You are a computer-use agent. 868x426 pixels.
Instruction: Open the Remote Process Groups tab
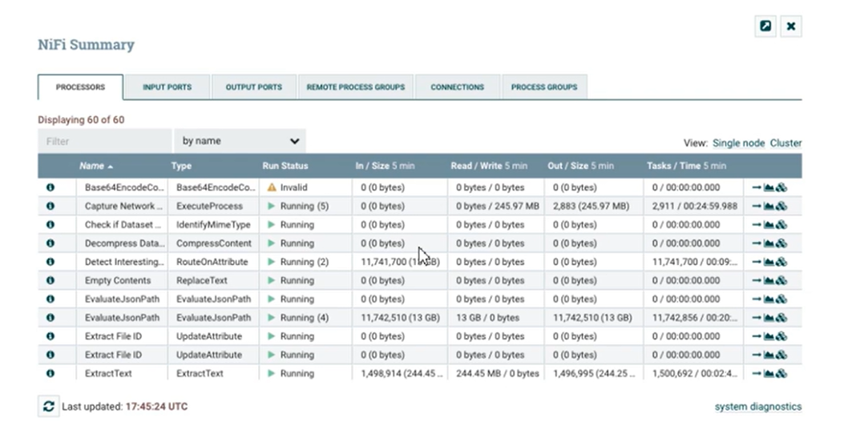pyautogui.click(x=355, y=87)
